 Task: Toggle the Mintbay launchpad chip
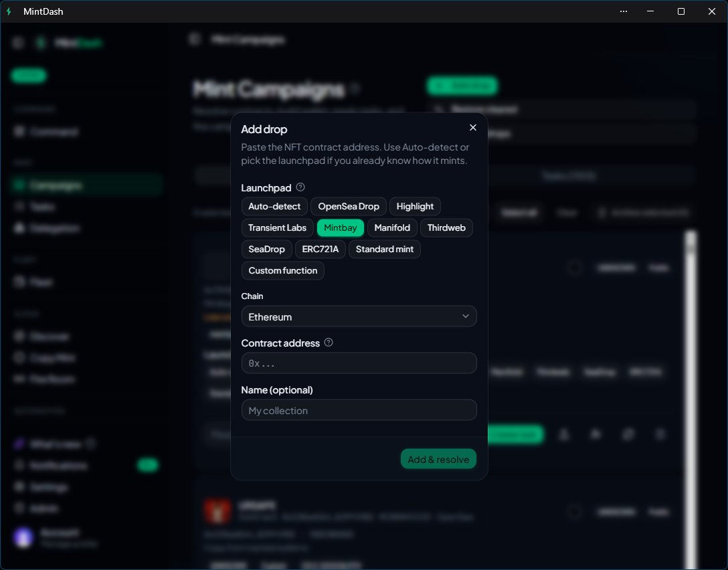pos(341,228)
